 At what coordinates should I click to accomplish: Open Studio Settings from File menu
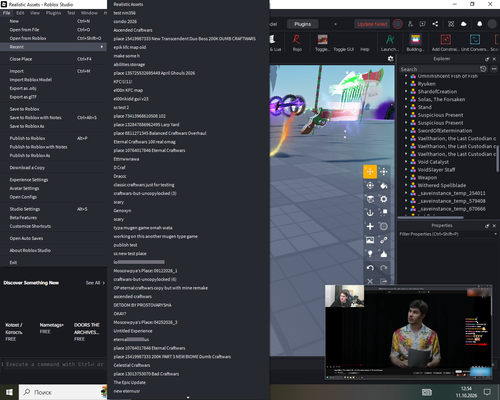click(53, 209)
